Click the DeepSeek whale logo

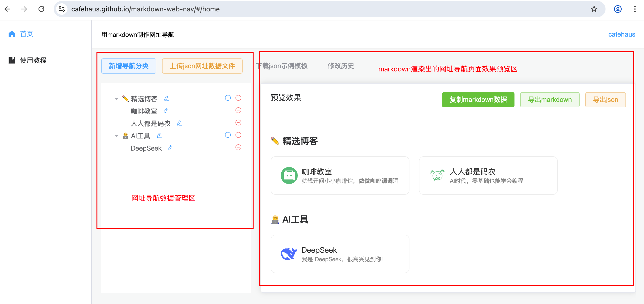point(289,254)
